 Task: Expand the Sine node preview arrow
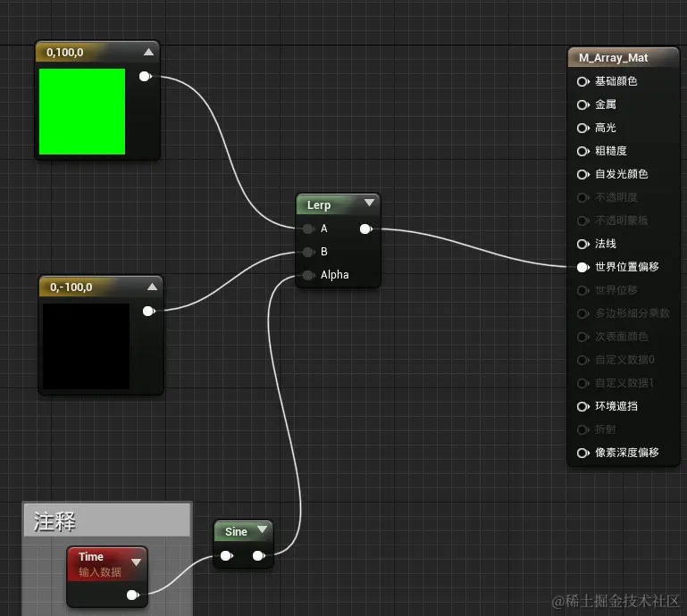(263, 529)
